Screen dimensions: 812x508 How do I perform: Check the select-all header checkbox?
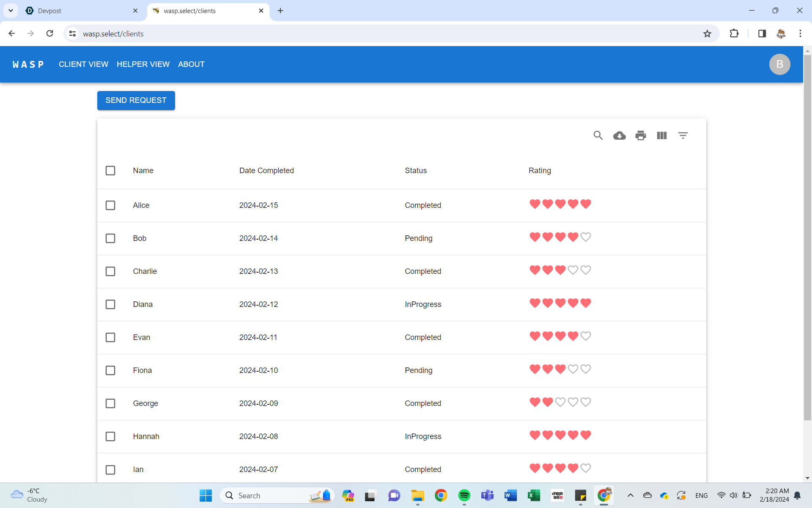[x=110, y=171]
